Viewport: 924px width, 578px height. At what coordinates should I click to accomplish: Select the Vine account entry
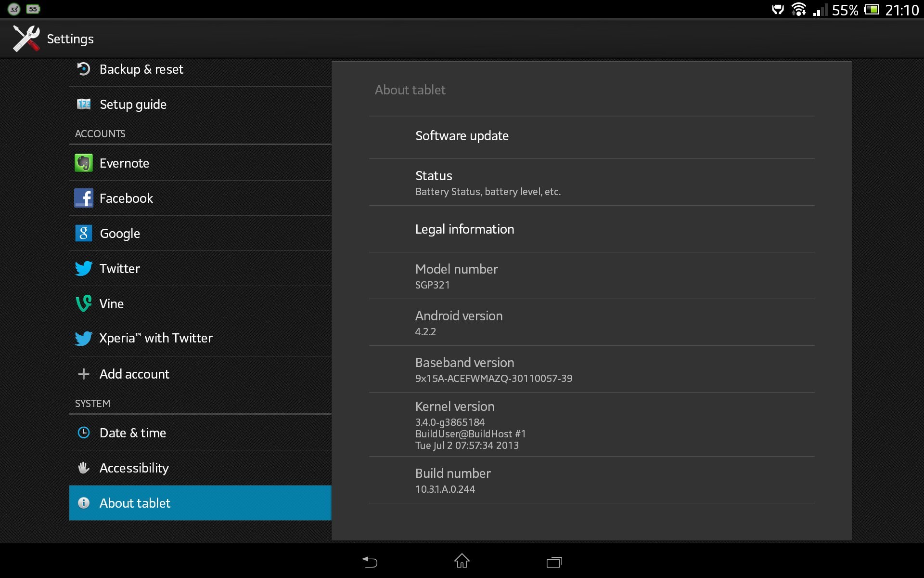click(x=200, y=304)
